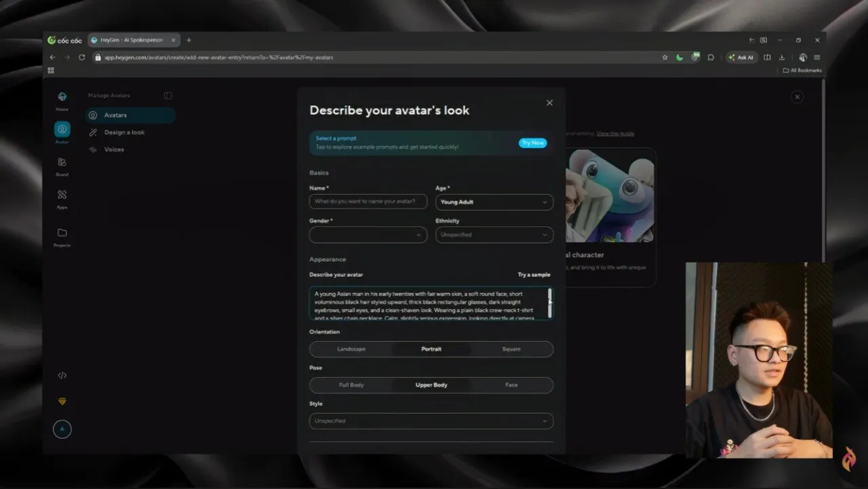Open the Apps section in the sidebar
The height and width of the screenshot is (489, 868).
click(x=62, y=197)
